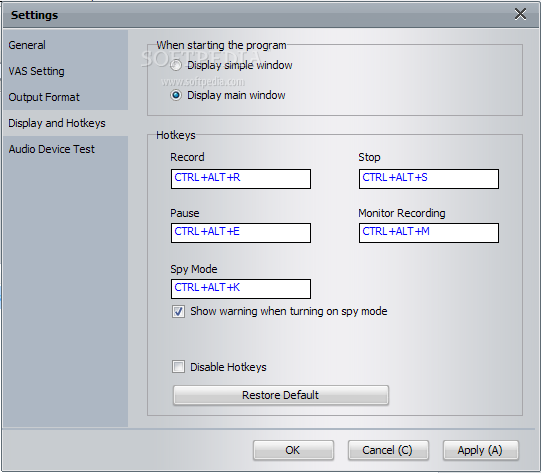Open the General settings section
The image size is (541, 473).
coord(66,45)
